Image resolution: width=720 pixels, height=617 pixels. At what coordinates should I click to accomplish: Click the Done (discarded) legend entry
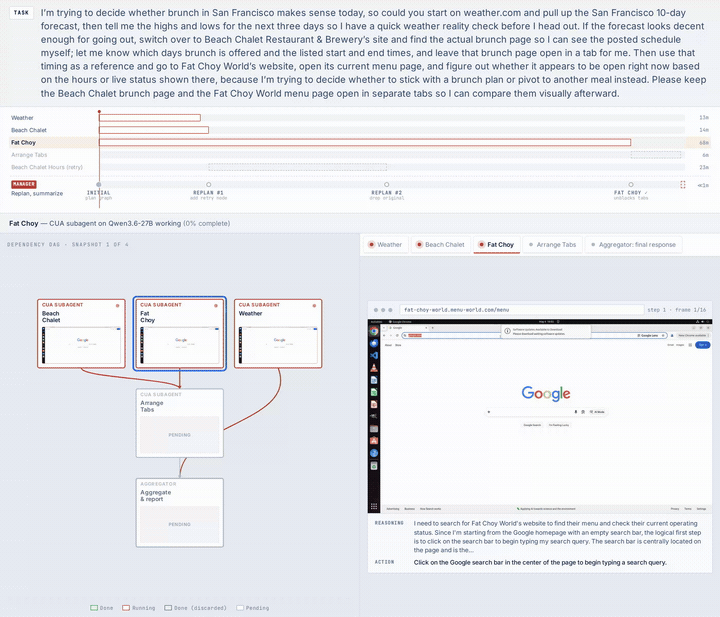click(x=196, y=608)
